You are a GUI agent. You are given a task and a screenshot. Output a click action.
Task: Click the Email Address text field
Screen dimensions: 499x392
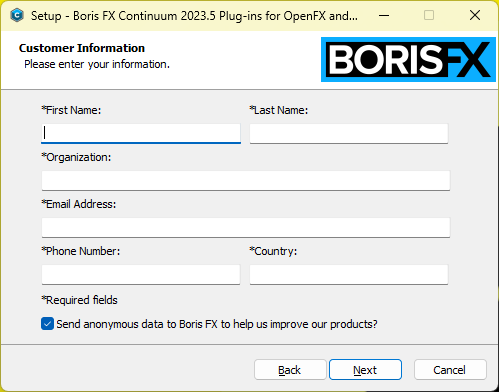[246, 227]
